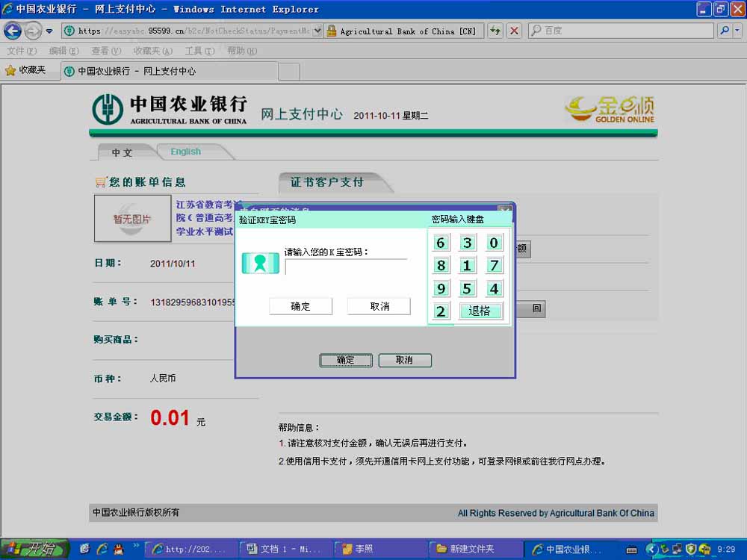Switch to the English language tab

coord(185,152)
